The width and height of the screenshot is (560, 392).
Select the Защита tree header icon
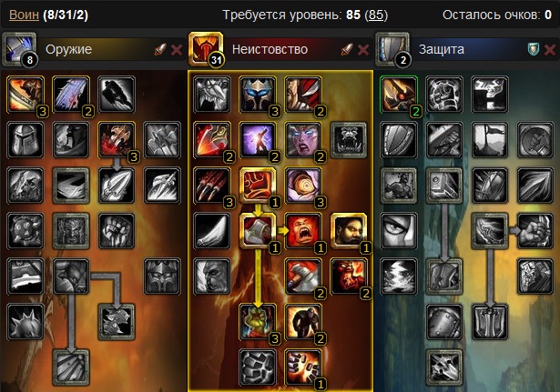(x=392, y=49)
